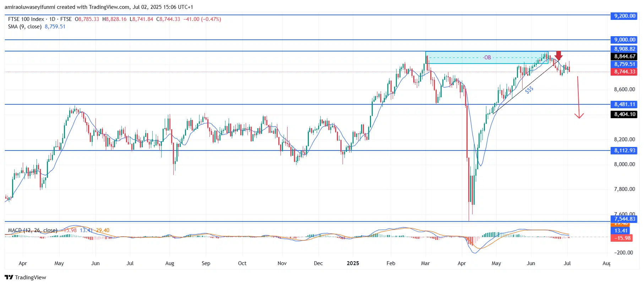
Task: Click the black 8,404.10 price tag
Action: pyautogui.click(x=624, y=114)
